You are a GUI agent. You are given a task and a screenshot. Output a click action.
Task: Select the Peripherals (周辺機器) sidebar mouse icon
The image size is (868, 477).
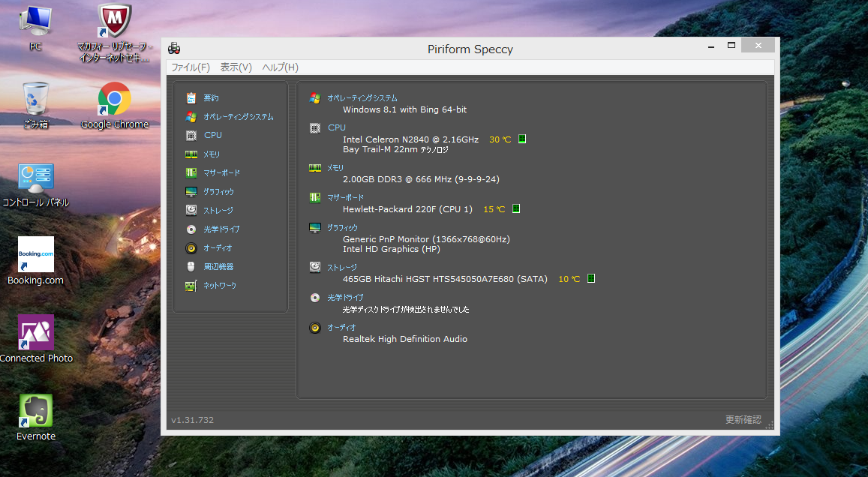(191, 267)
